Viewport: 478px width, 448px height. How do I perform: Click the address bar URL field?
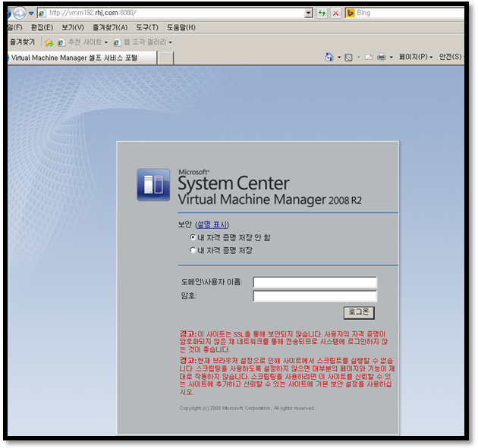tap(176, 13)
